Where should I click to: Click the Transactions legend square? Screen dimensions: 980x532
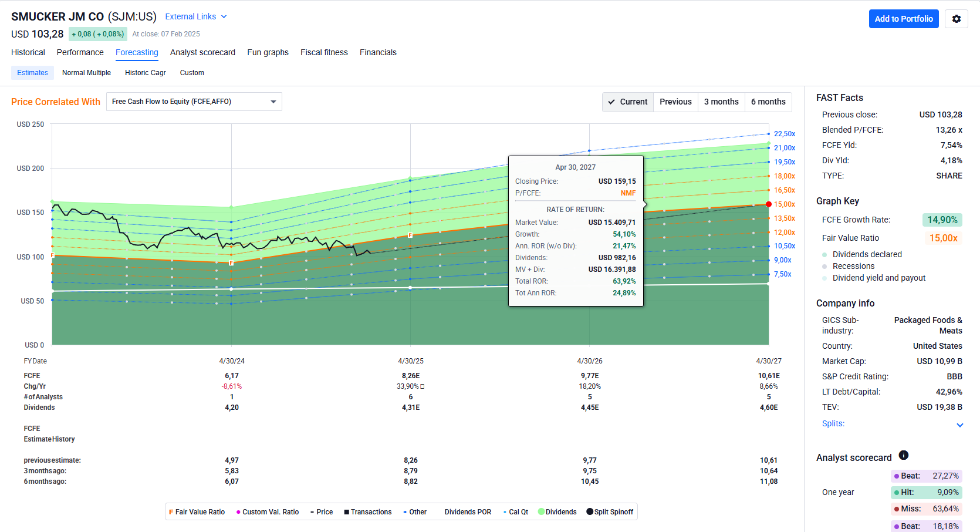pos(347,512)
